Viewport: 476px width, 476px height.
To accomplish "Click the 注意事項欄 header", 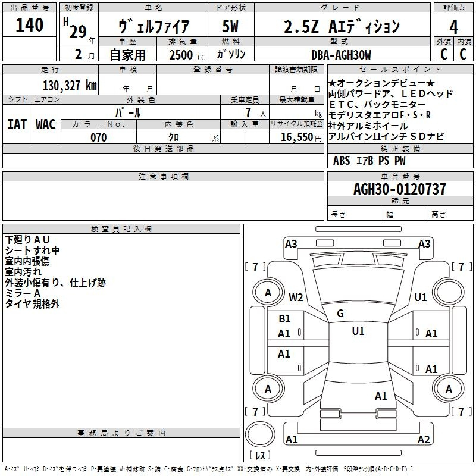I will click(163, 176).
